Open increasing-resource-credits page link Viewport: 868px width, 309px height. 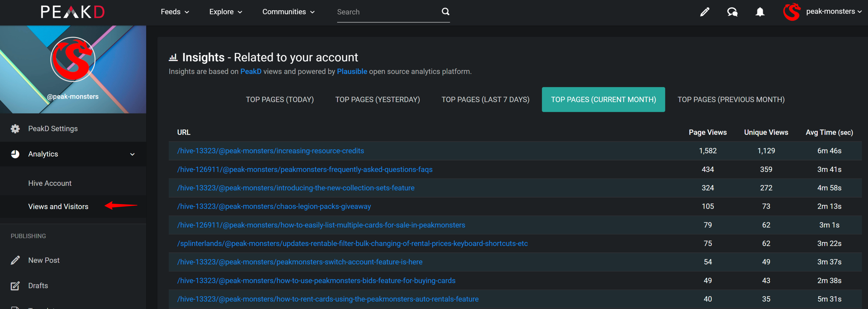click(270, 151)
